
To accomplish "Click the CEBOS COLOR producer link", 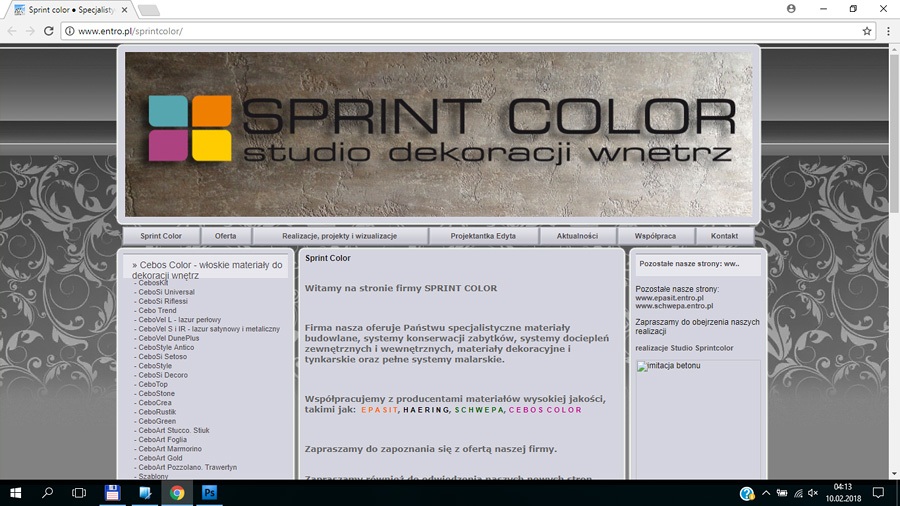I will pyautogui.click(x=545, y=410).
